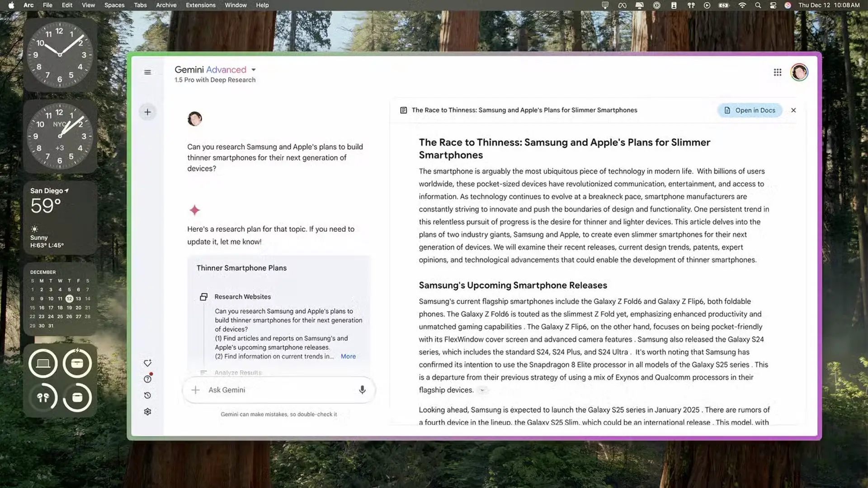Click the Open in Docs button

tap(750, 110)
